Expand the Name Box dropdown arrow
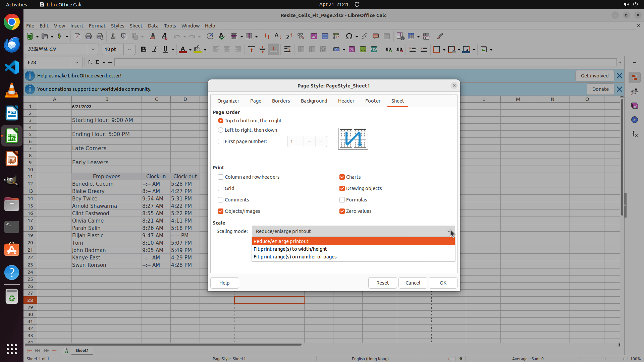Viewport: 644px width, 362px height. (76, 62)
